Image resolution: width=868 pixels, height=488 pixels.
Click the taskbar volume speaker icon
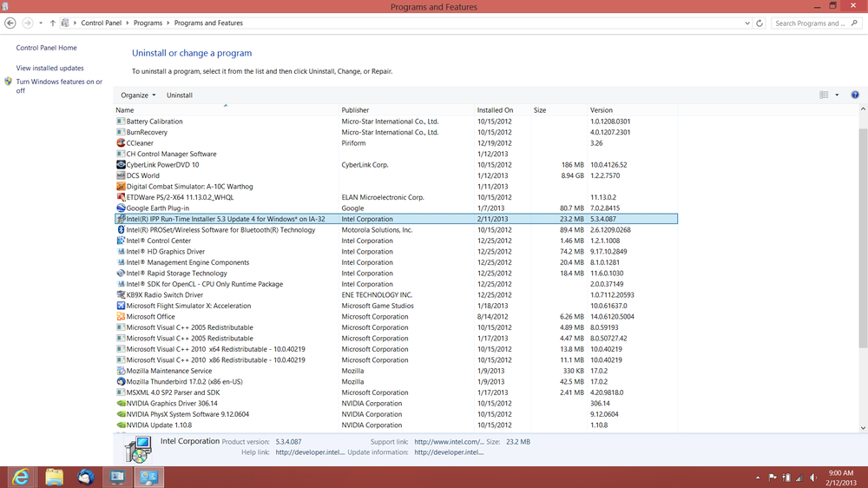pyautogui.click(x=813, y=478)
